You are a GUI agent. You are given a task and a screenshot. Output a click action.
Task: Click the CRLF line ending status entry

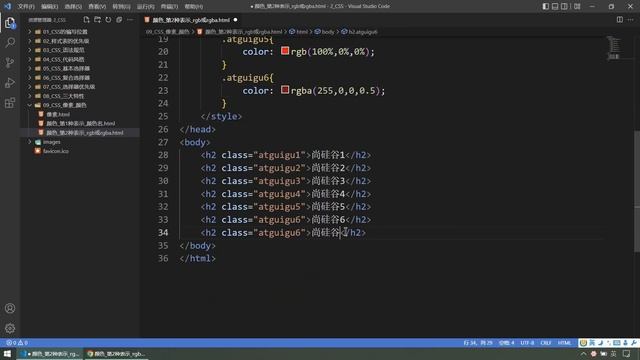[x=546, y=343]
